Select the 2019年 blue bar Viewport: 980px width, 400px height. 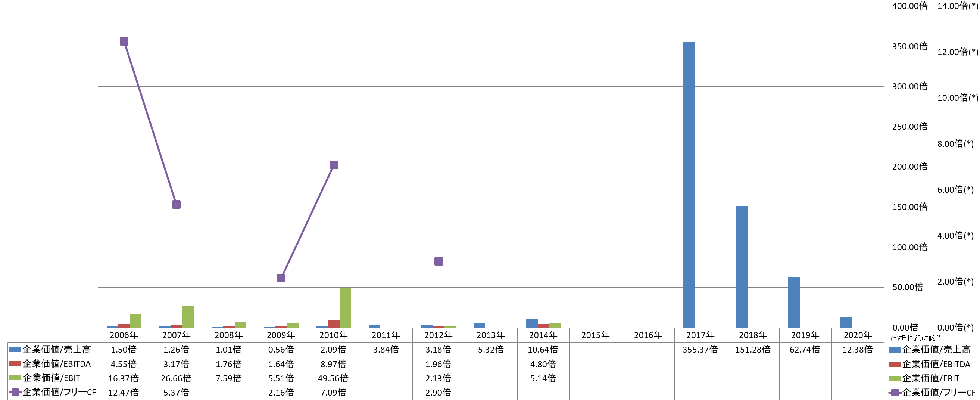click(794, 303)
